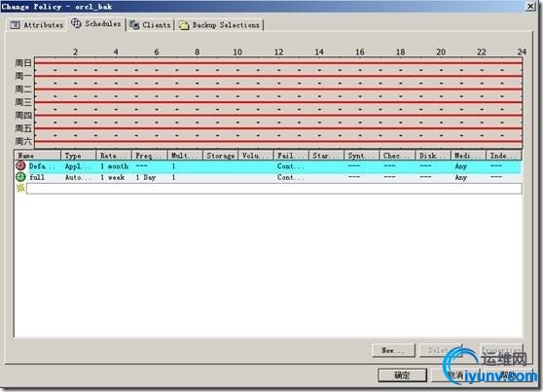Screen dimensions: 543x392
Task: Click the Freq... column header
Action: [x=150, y=156]
